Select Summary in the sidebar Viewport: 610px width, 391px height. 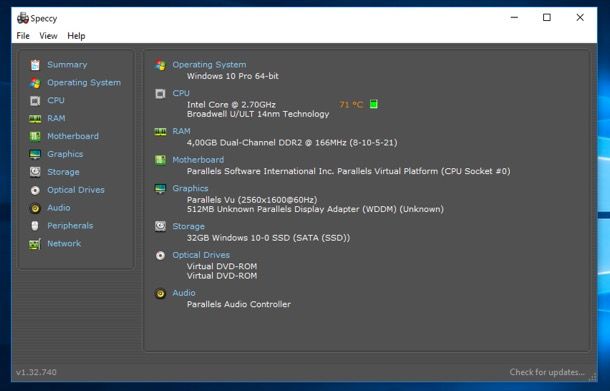coord(67,65)
